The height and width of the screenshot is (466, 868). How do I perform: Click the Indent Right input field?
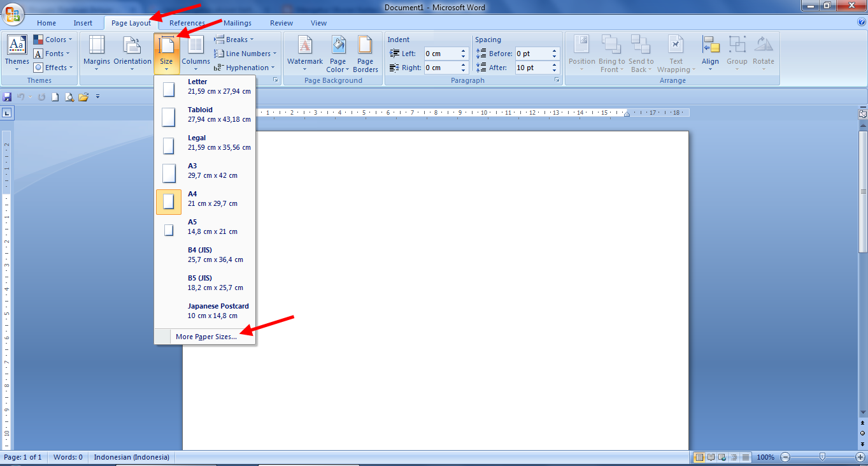point(441,68)
